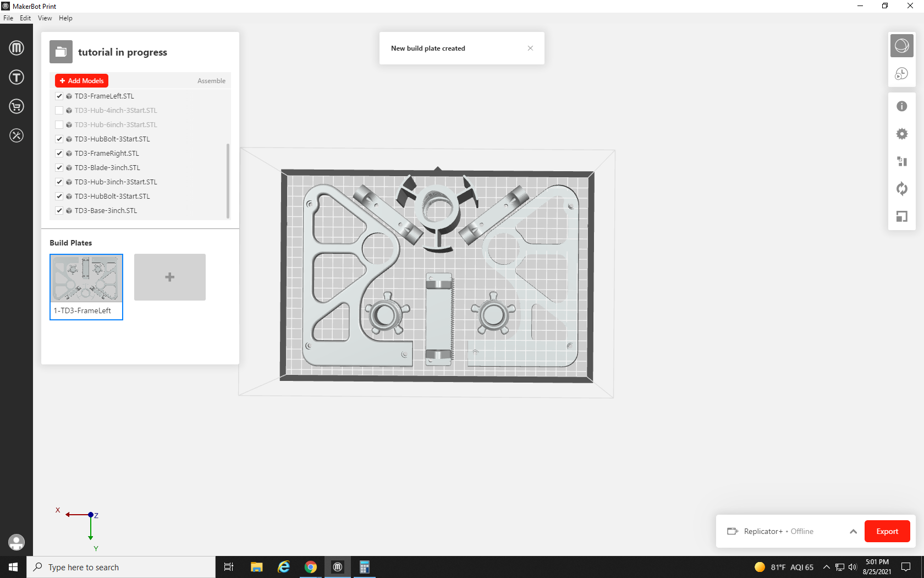Open File Explorer from taskbar

(256, 567)
